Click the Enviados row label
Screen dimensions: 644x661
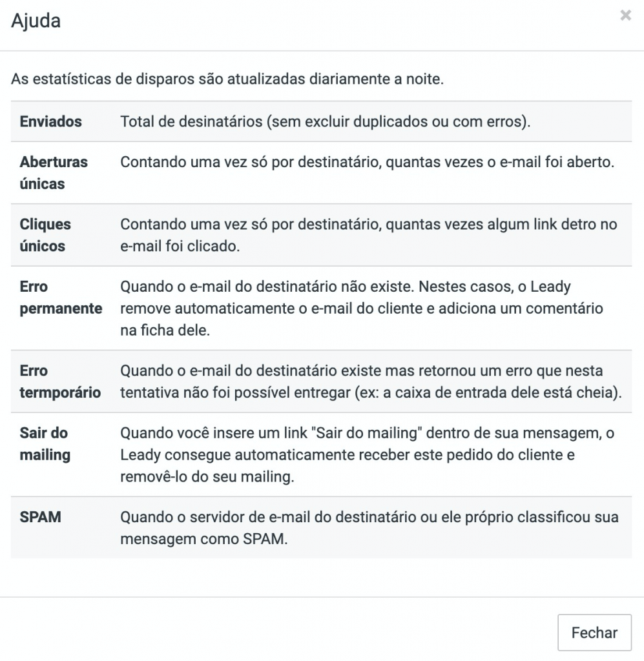50,121
